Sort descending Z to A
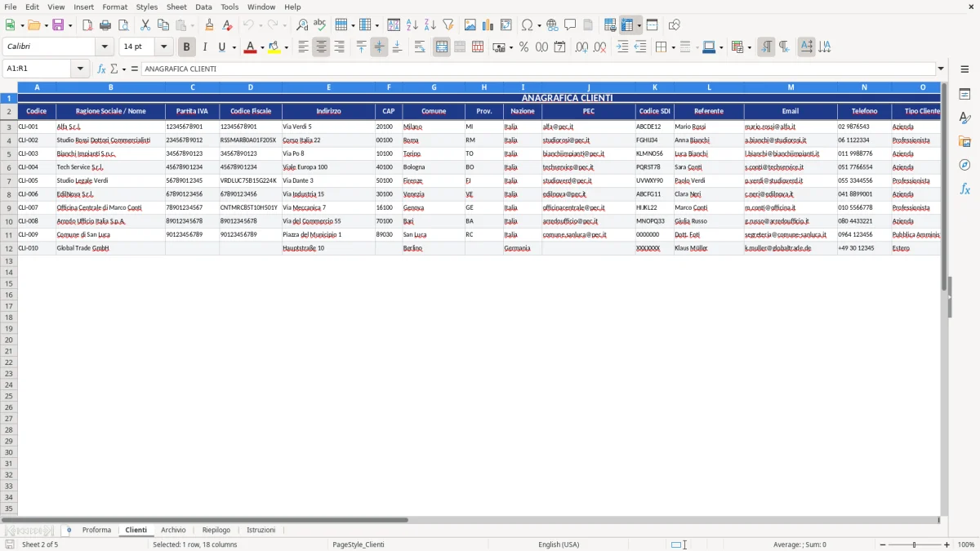The width and height of the screenshot is (980, 551). [x=430, y=25]
